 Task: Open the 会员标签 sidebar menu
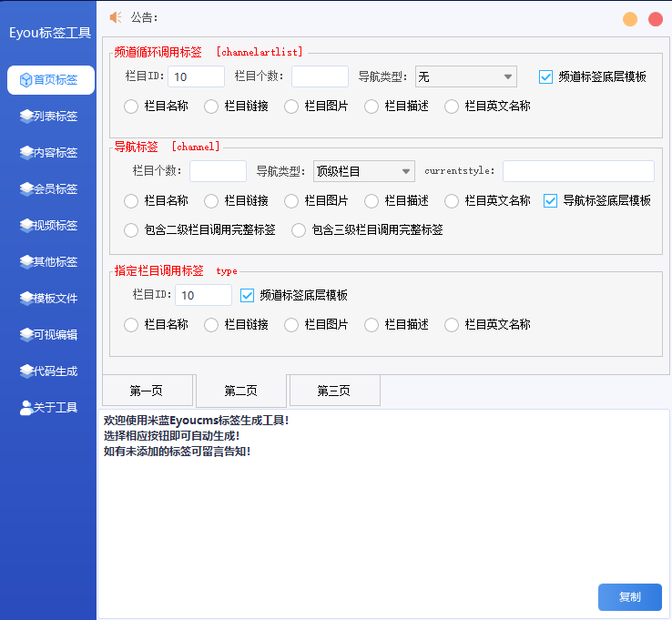coord(51,189)
